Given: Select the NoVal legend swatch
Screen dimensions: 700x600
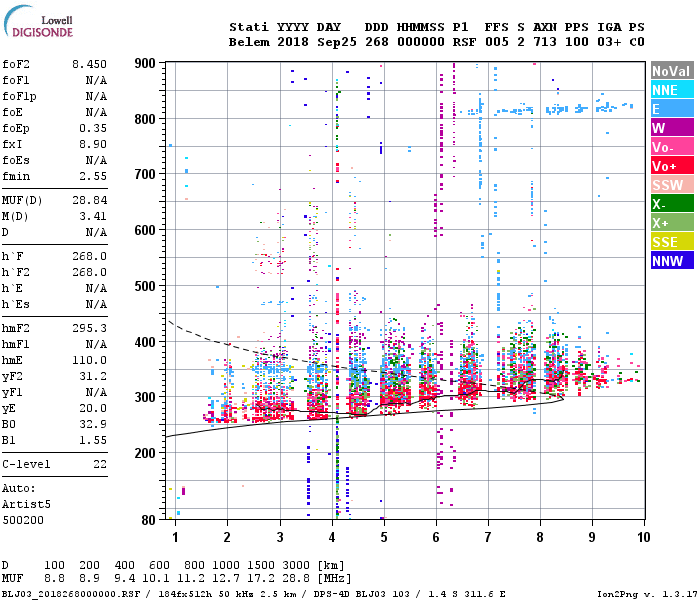Looking at the screenshot, I should [672, 71].
